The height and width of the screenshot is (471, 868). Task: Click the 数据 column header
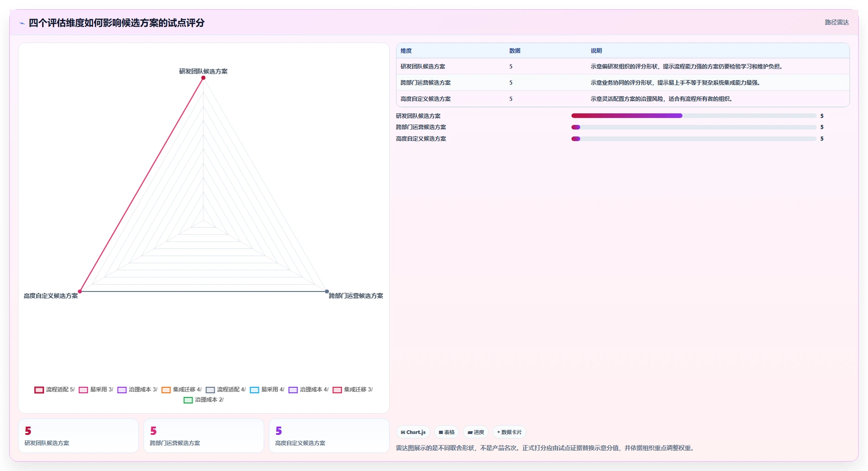click(515, 51)
